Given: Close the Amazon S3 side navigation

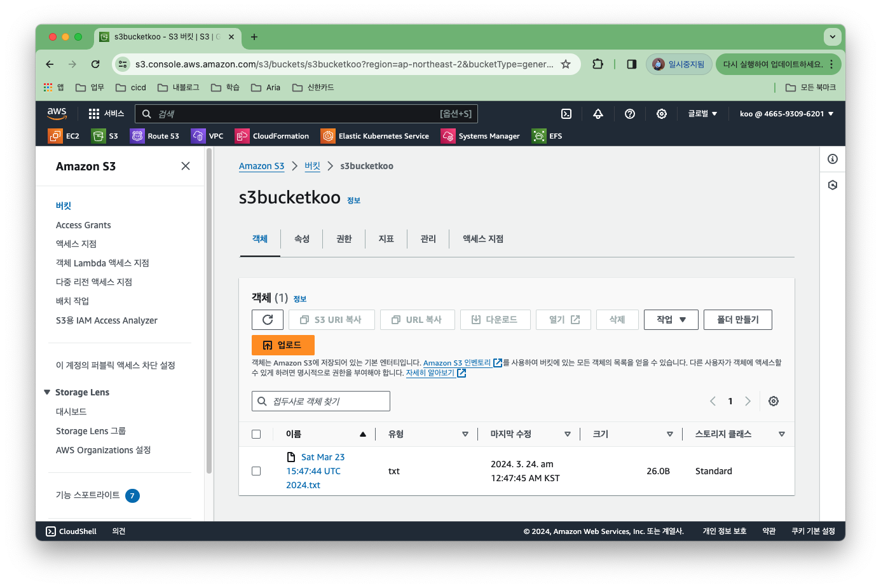Looking at the screenshot, I should [186, 166].
